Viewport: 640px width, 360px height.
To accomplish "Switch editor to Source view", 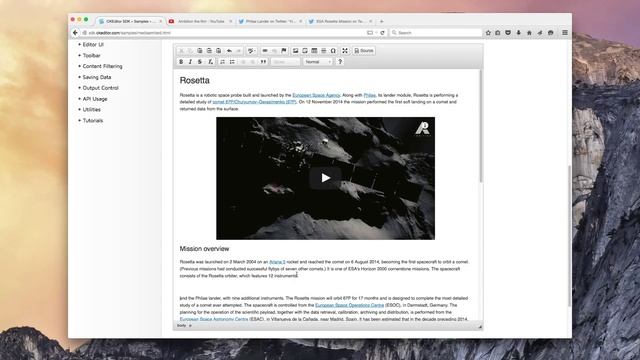I will (364, 51).
